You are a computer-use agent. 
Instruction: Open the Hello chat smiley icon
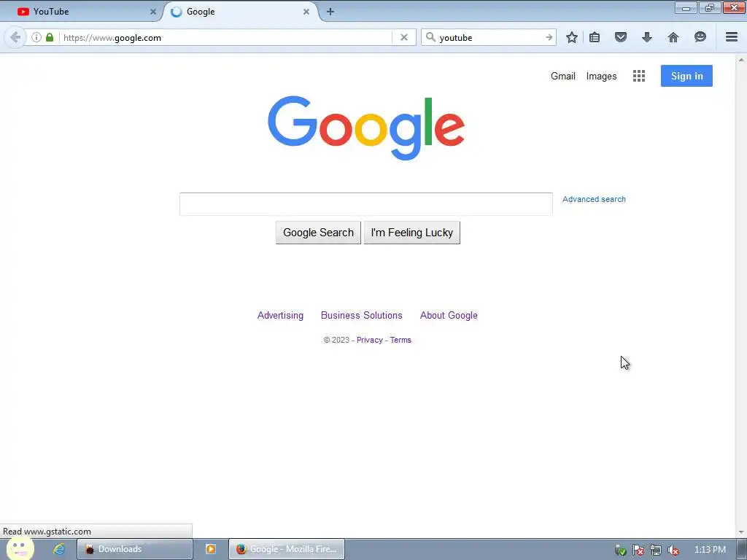tap(700, 37)
